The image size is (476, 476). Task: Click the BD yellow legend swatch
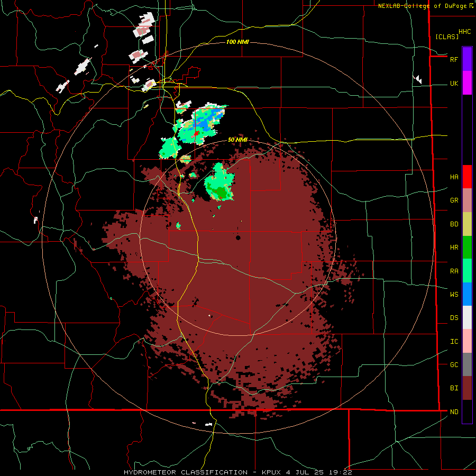(x=467, y=224)
